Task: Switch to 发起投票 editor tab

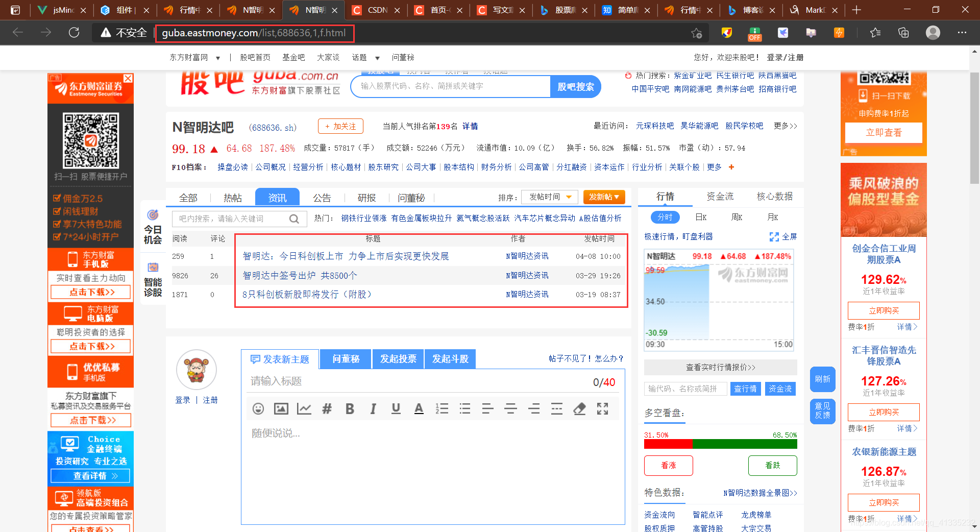Action: (398, 359)
